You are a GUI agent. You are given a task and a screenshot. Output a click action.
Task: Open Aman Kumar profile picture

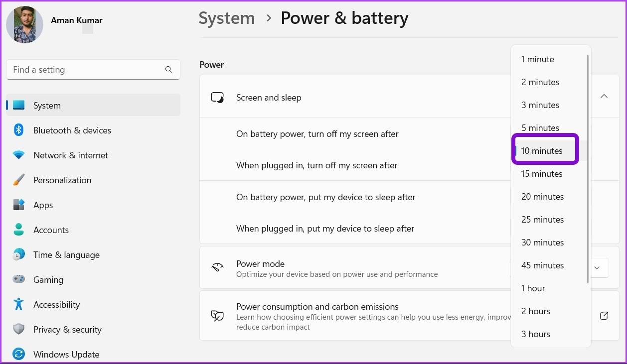24,24
